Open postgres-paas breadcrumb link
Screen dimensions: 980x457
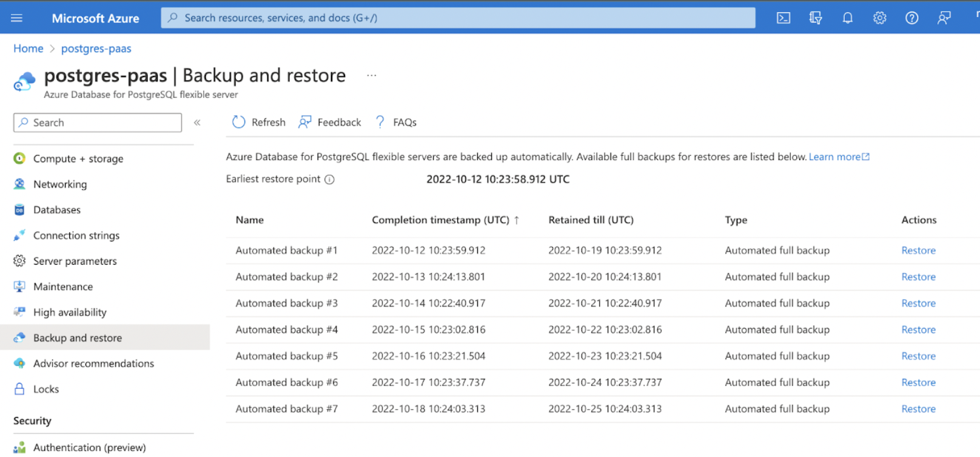pos(96,48)
